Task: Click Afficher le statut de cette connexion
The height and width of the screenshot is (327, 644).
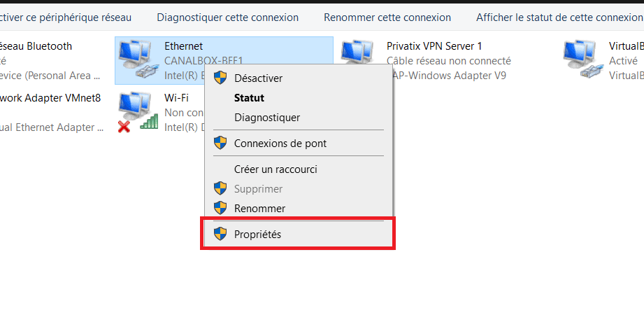Action: 559,18
